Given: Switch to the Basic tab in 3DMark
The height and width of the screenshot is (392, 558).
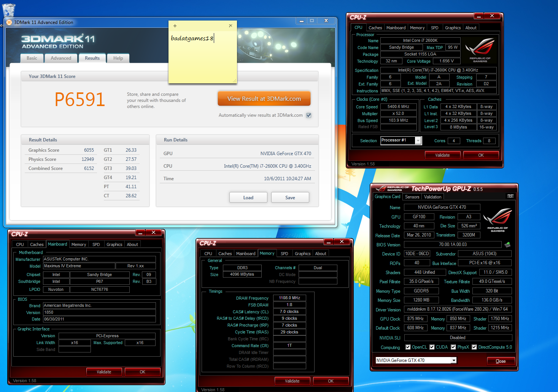Looking at the screenshot, I should coord(32,58).
